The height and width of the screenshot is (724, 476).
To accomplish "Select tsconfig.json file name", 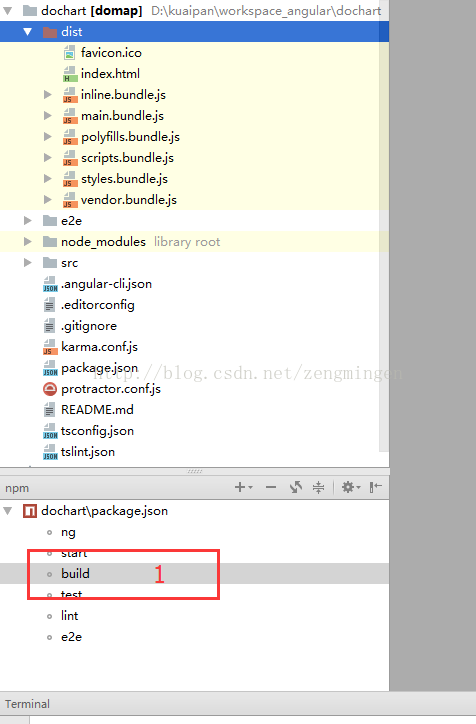I will [97, 431].
